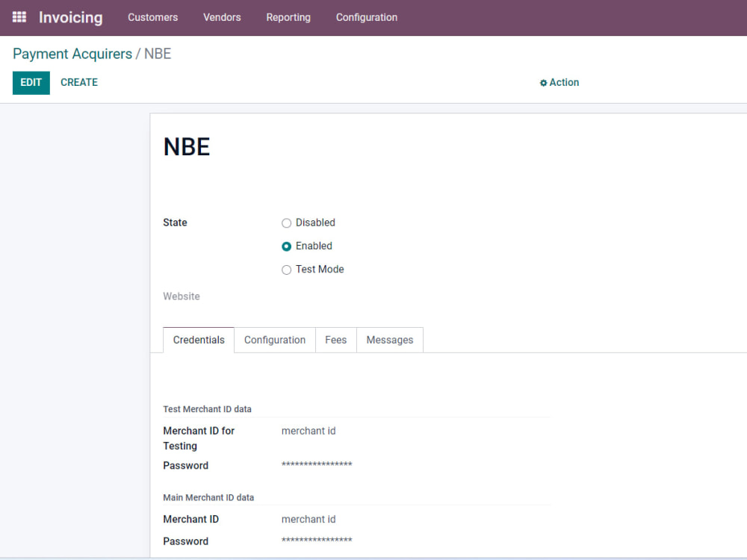747x560 pixels.
Task: Open the Vendors menu
Action: coord(222,17)
